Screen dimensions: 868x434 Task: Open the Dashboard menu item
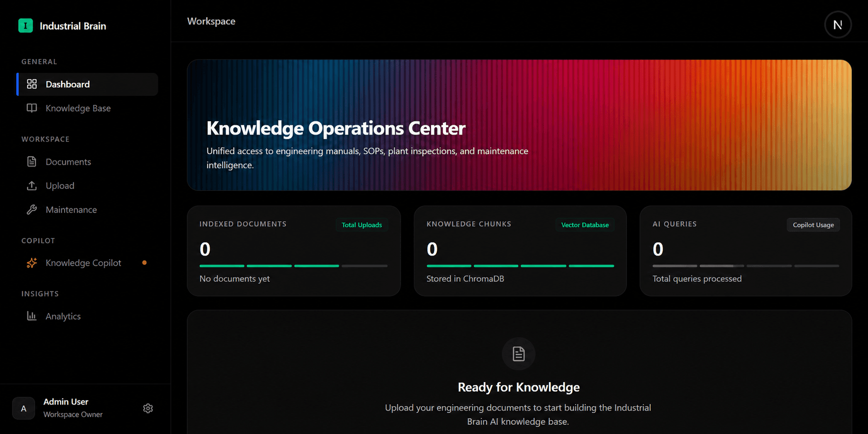coord(87,84)
